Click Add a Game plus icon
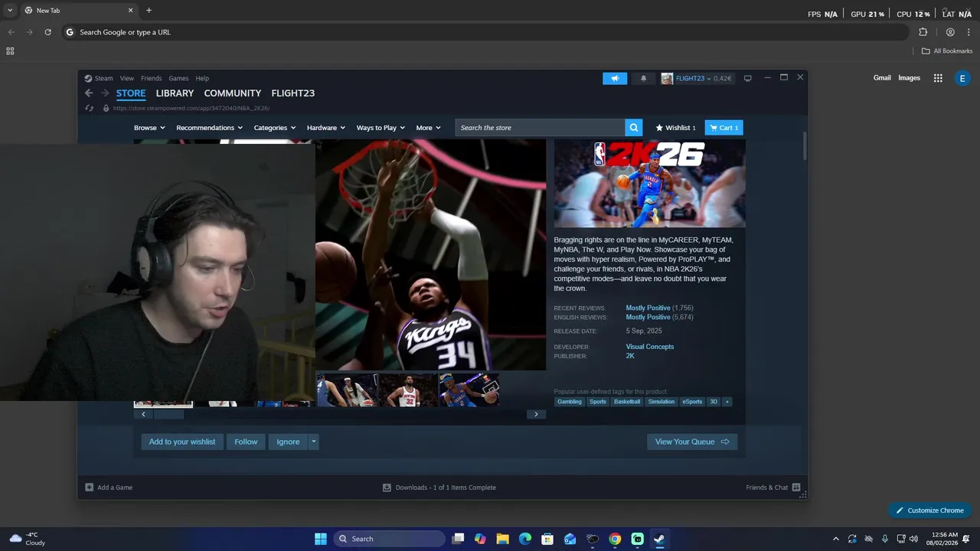980x551 pixels. 89,487
